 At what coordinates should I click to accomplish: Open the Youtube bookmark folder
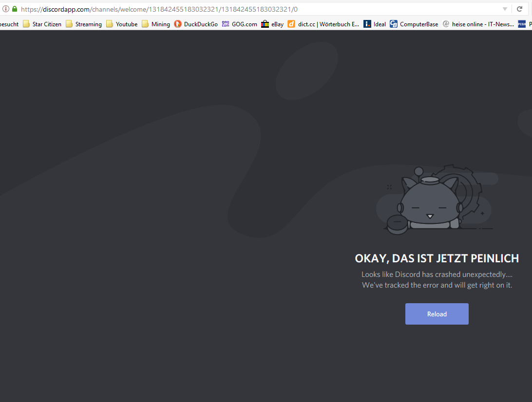[x=122, y=24]
